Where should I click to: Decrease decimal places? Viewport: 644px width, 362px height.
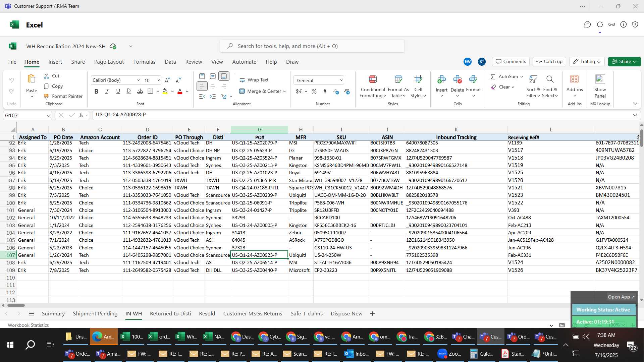coord(347,92)
